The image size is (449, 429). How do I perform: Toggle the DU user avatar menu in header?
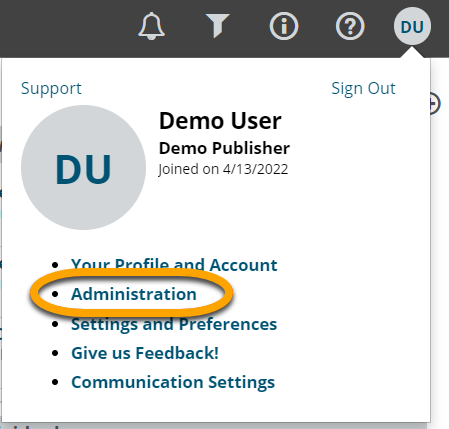click(412, 26)
